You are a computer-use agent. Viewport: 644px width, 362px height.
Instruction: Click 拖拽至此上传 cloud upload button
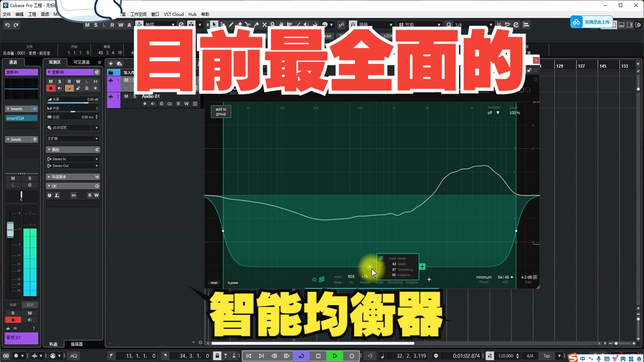pos(592,22)
